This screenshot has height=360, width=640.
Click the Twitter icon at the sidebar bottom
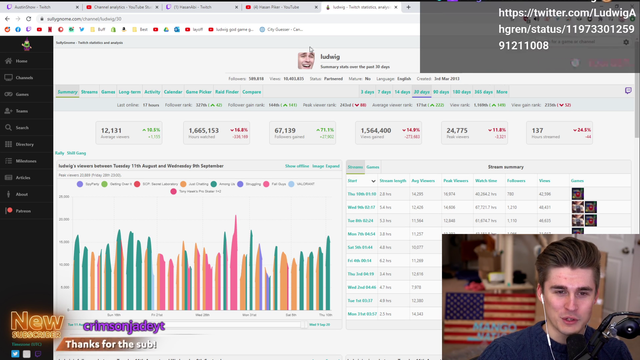coord(15,354)
